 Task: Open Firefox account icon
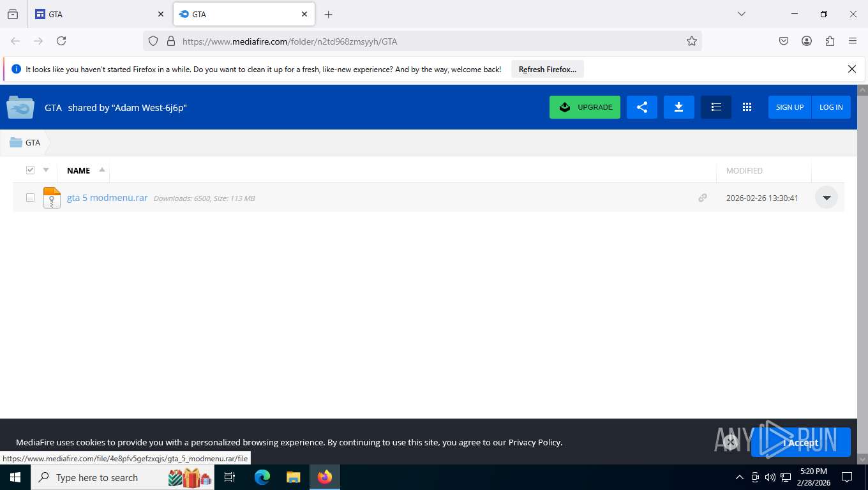click(807, 41)
